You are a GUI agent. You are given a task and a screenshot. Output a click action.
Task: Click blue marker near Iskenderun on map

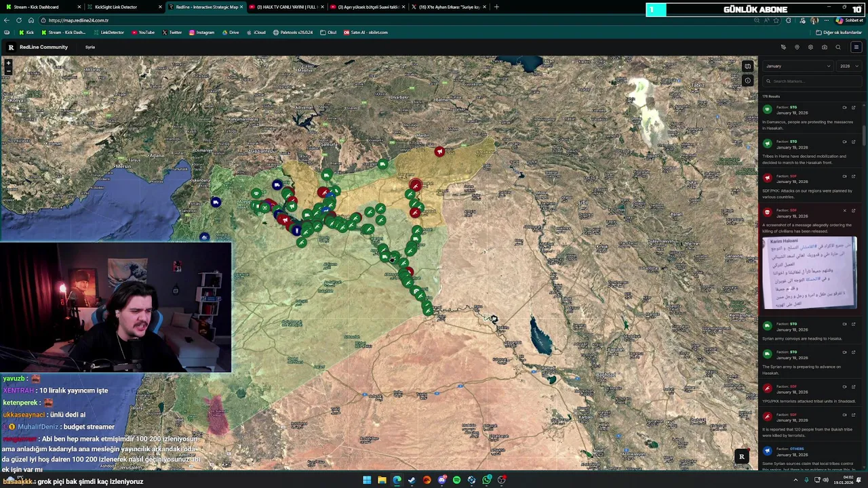[216, 202]
